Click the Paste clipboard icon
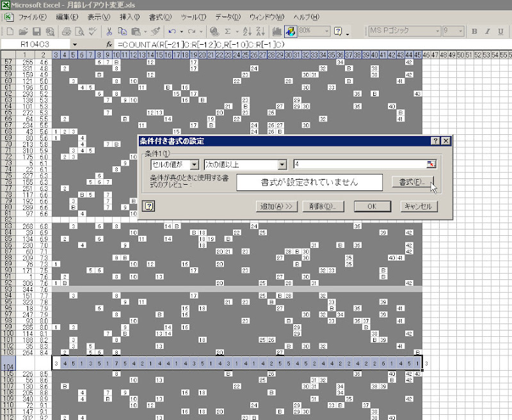 pos(136,31)
